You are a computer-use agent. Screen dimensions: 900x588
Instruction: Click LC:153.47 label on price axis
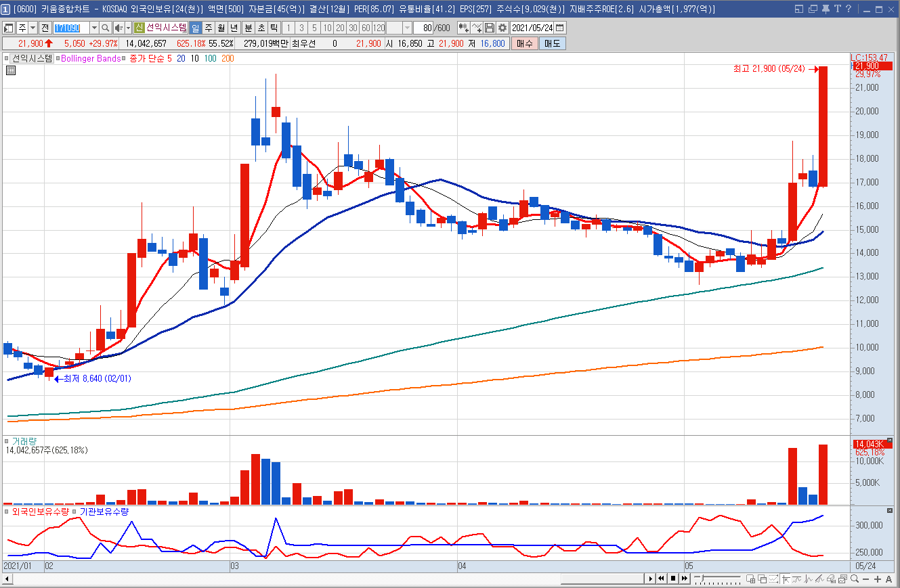coord(870,58)
